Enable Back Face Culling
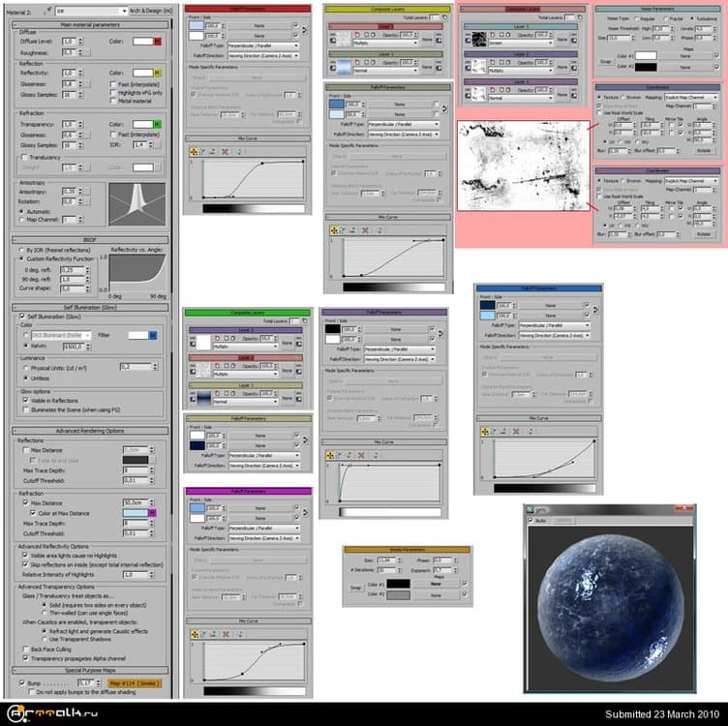This screenshot has width=728, height=726. 25,649
